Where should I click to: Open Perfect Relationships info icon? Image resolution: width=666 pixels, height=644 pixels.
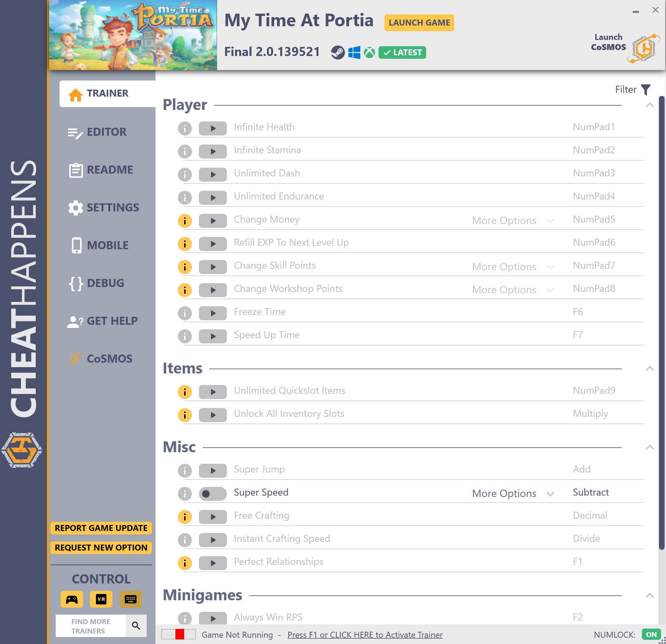(x=185, y=563)
